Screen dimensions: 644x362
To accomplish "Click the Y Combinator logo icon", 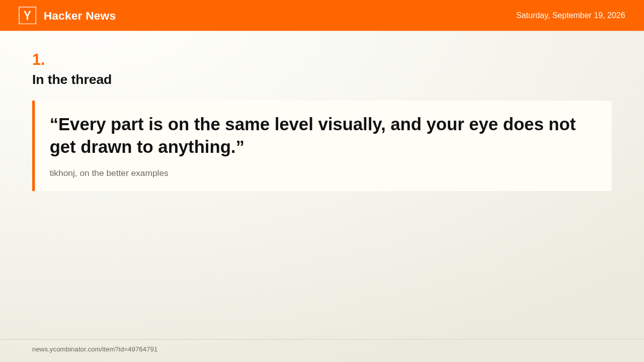I will (x=27, y=16).
